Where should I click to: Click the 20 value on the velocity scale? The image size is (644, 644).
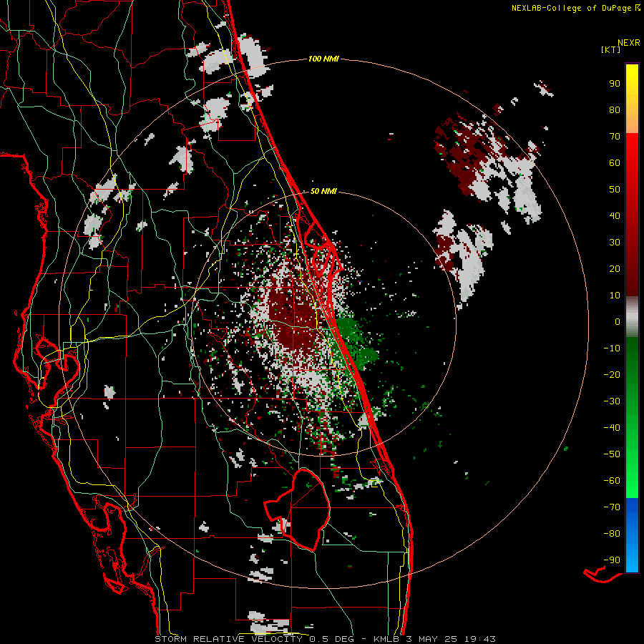click(615, 268)
